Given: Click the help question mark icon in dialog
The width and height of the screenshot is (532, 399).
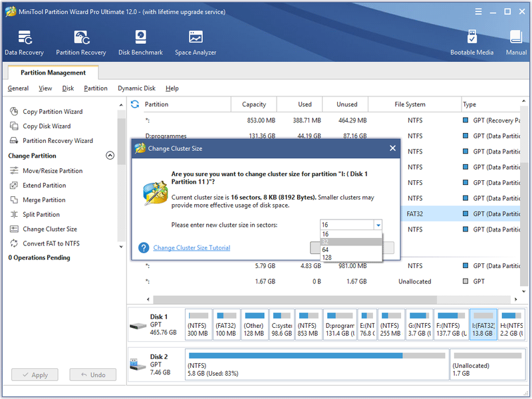Looking at the screenshot, I should [144, 247].
